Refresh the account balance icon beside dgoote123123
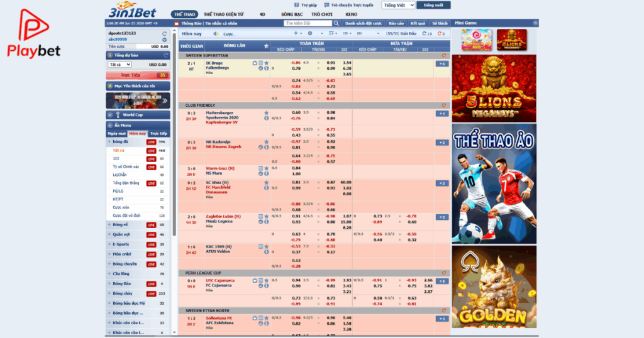644x338 pixels. pos(165,34)
